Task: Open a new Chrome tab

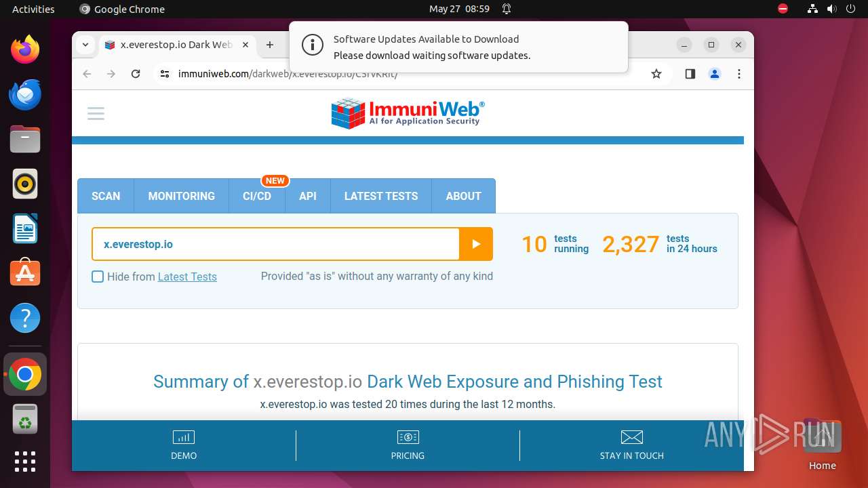Action: click(x=270, y=45)
